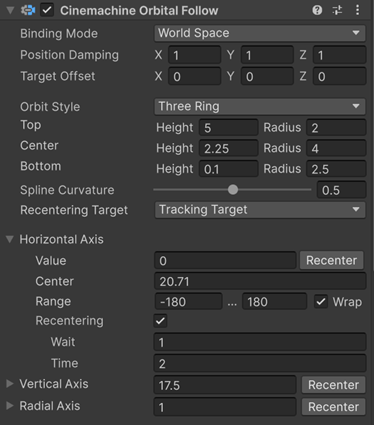Click the Target Offset label
This screenshot has width=374, height=425.
[x=58, y=76]
